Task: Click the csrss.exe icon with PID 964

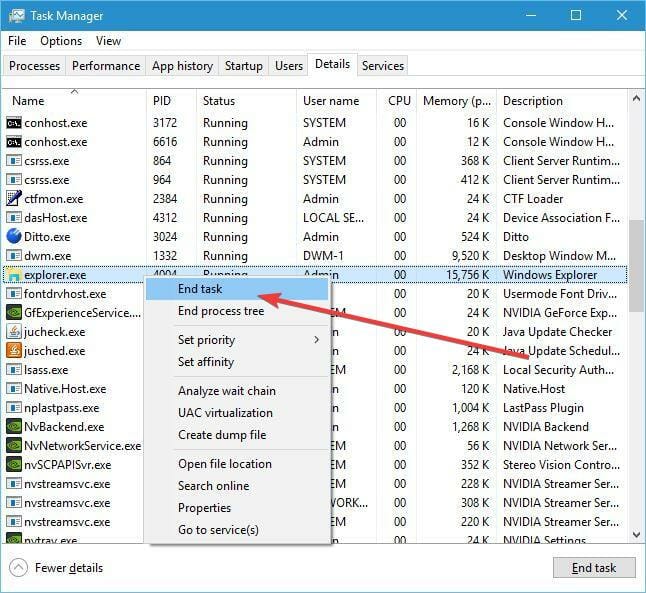Action: pyautogui.click(x=14, y=180)
